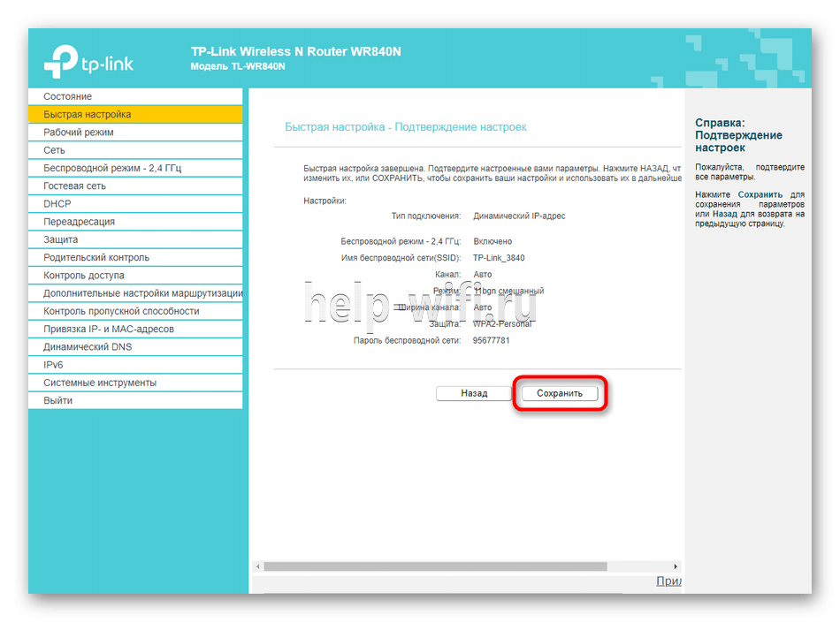840x622 pixels.
Task: Open Дополнительные настройки маршрутизации
Action: [135, 293]
